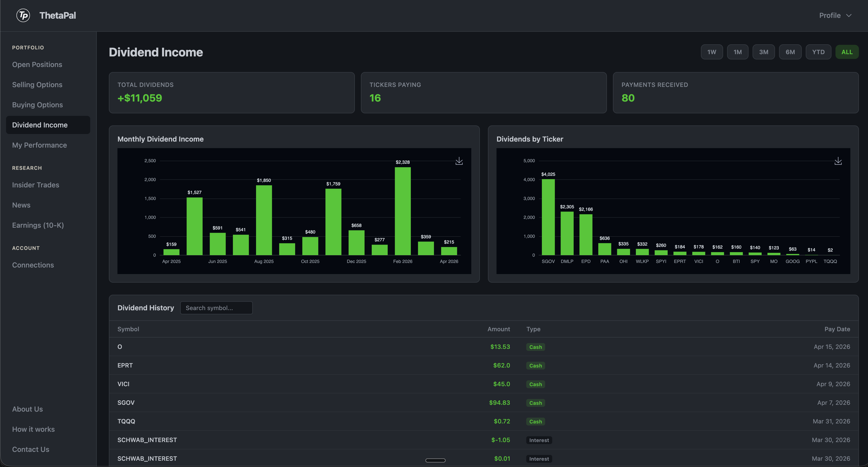Click the Mar 31, 2026 pay date

[x=831, y=421]
